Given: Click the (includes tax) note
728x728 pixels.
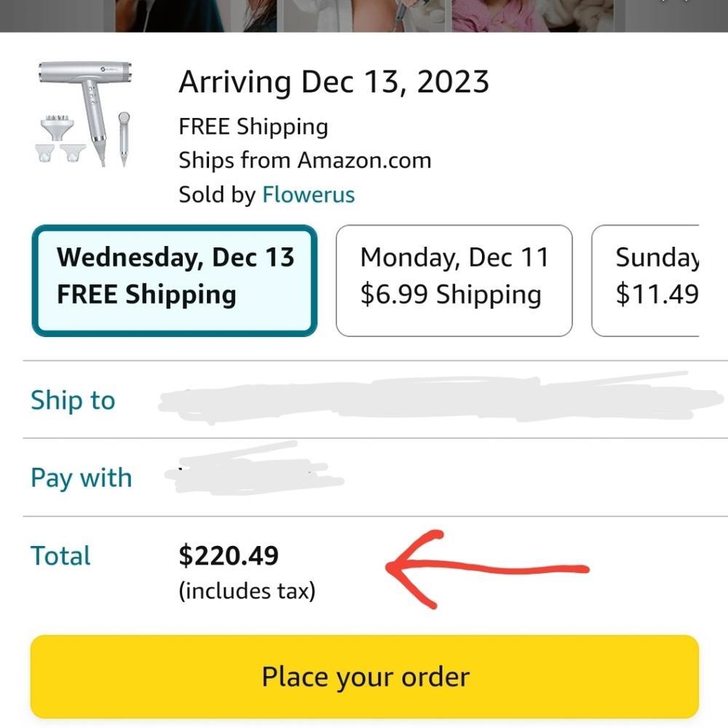Looking at the screenshot, I should (247, 590).
